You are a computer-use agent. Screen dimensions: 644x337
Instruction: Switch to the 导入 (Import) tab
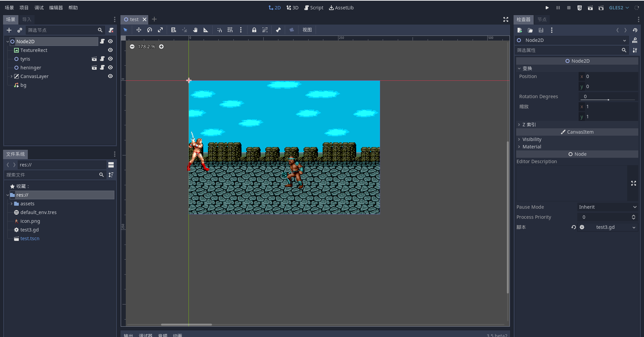(x=27, y=19)
